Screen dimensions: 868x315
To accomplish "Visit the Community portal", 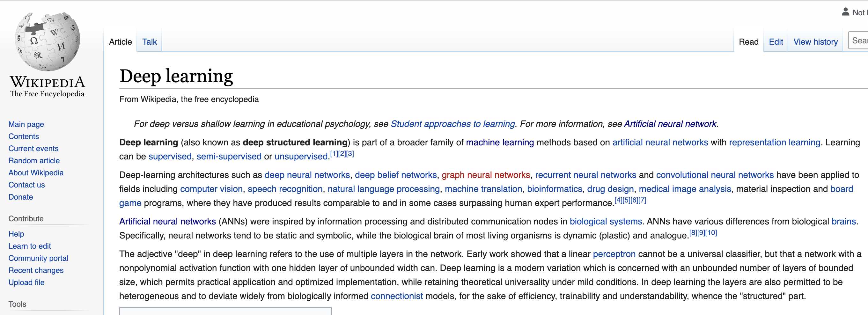I will coord(38,258).
